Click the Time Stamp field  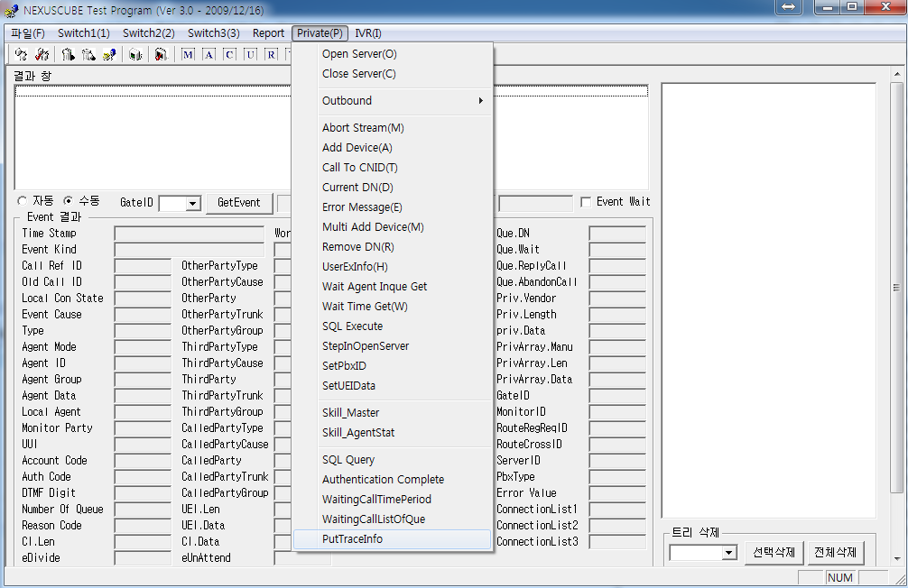(x=190, y=234)
